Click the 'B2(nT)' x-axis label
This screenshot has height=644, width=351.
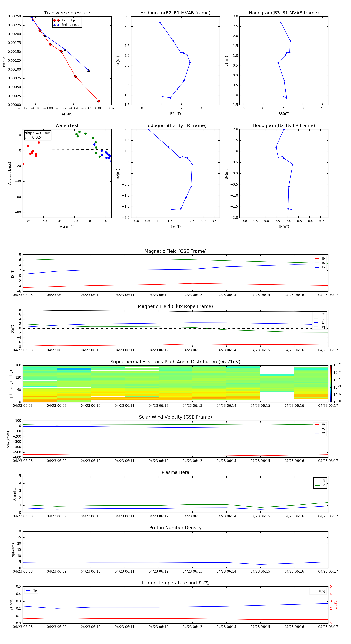pyautogui.click(x=175, y=114)
